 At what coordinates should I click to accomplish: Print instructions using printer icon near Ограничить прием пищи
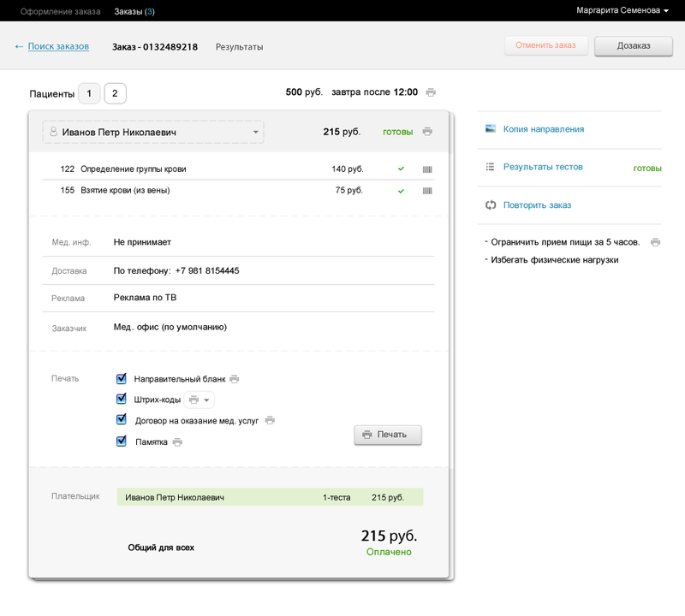pyautogui.click(x=655, y=242)
